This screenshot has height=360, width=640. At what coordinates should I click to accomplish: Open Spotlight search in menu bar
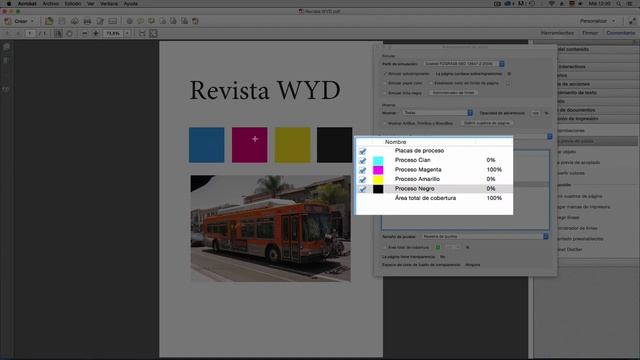click(619, 4)
